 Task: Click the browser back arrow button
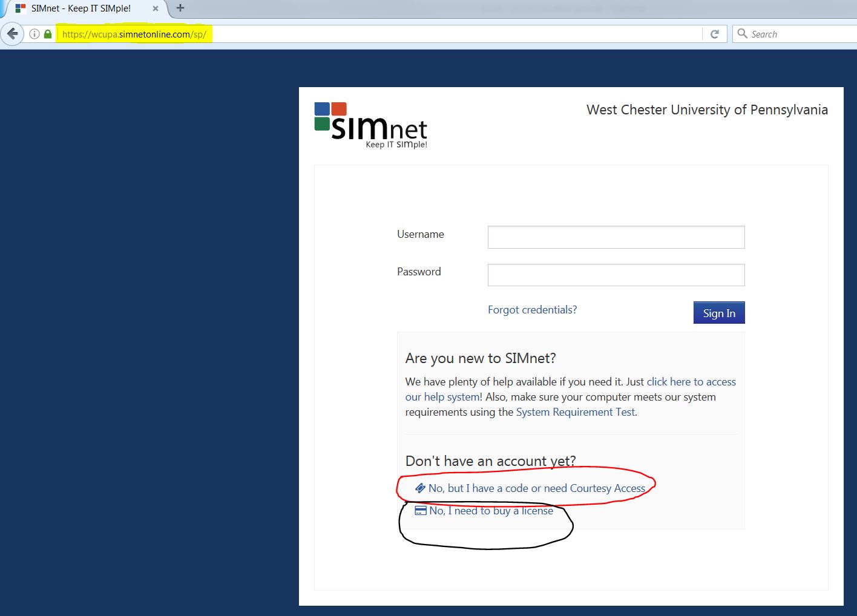(12, 34)
